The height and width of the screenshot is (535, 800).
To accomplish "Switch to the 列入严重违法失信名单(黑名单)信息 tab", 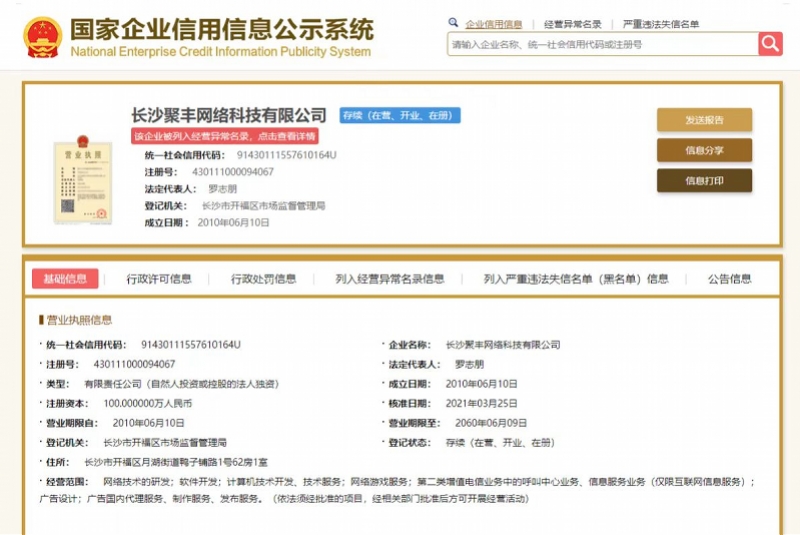I will point(576,279).
